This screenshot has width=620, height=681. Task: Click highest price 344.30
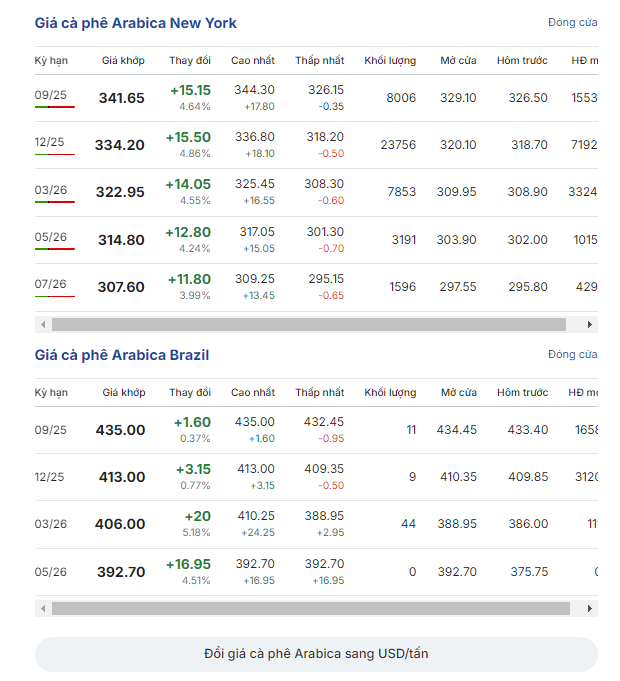click(254, 90)
